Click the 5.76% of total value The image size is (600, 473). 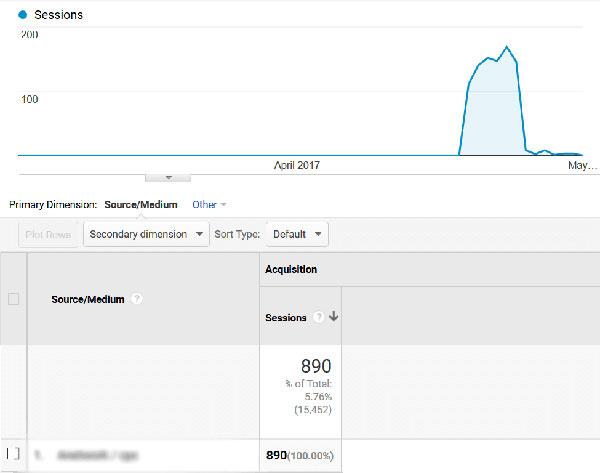pyautogui.click(x=318, y=396)
